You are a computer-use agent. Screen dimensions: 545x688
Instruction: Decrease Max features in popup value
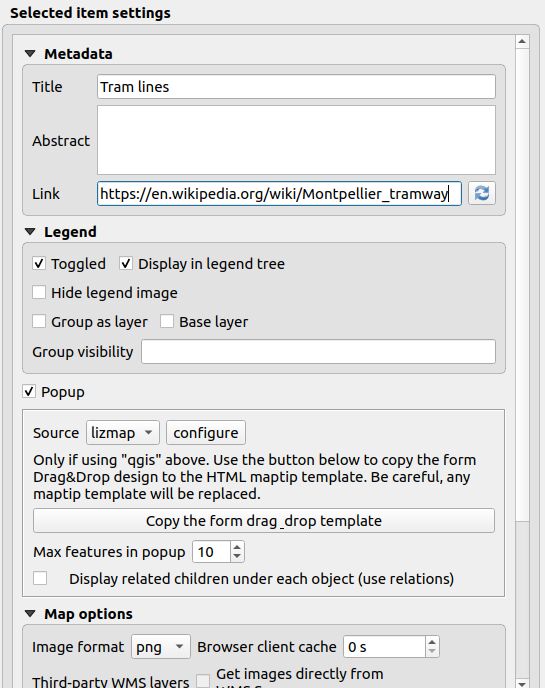pos(237,556)
